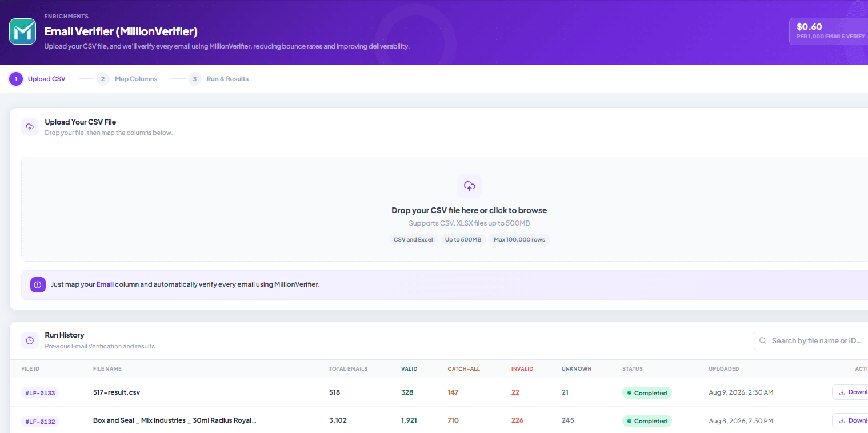The width and height of the screenshot is (868, 433).
Task: Click file ID #LF-0132
Action: [x=40, y=421]
